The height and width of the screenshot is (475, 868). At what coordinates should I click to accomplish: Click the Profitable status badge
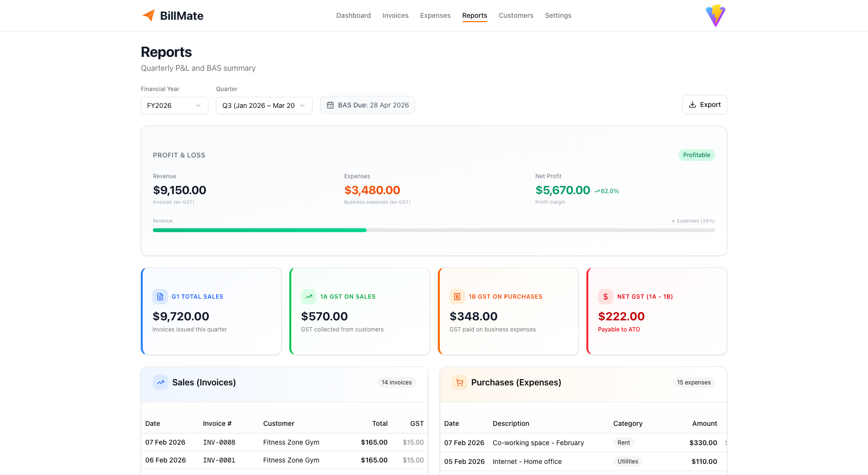696,155
